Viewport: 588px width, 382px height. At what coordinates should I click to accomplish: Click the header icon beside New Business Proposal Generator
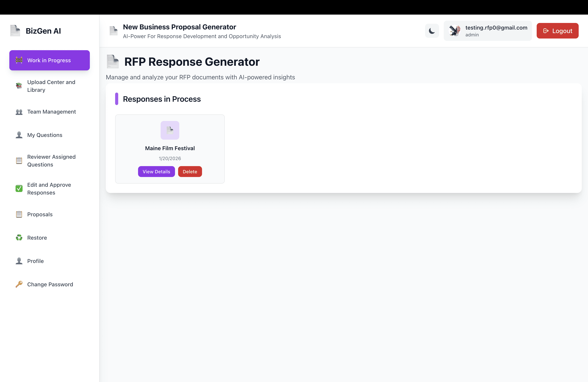pyautogui.click(x=114, y=31)
